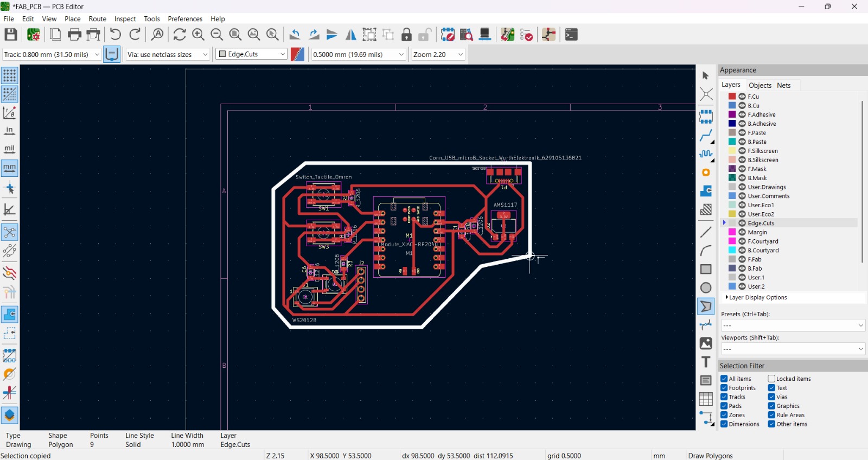The width and height of the screenshot is (868, 460).
Task: Switch to the Nets tab
Action: coord(783,85)
